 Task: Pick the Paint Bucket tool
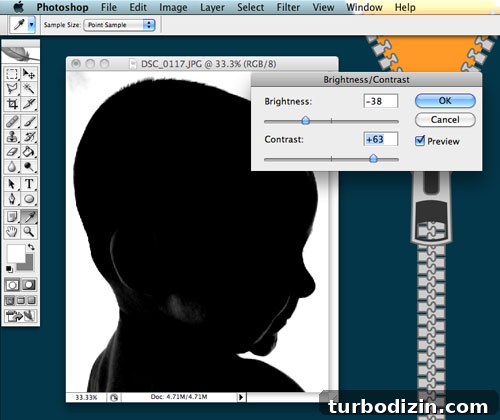[29, 152]
